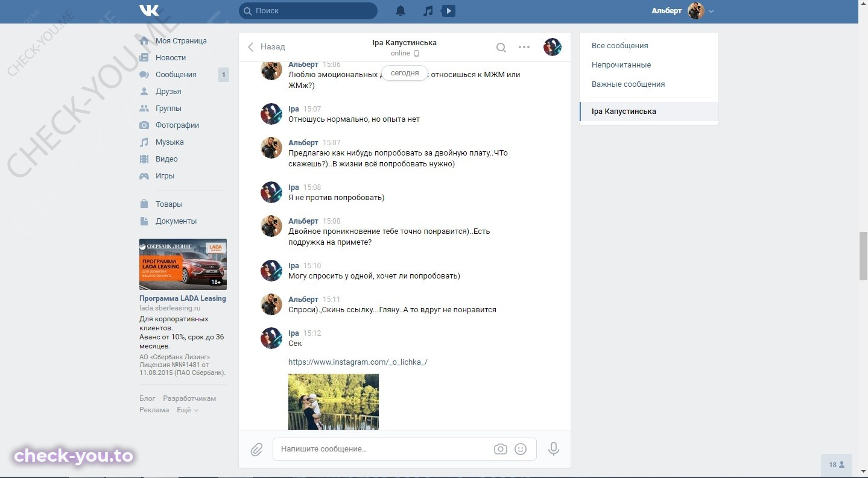
Task: Click the chat partner avatar in header
Action: pos(553,47)
